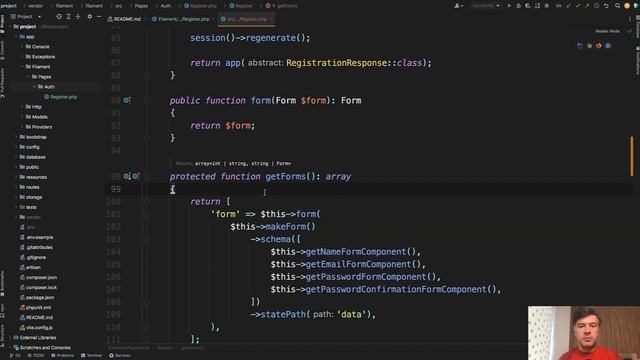Click the Debug bug icon

click(519, 6)
